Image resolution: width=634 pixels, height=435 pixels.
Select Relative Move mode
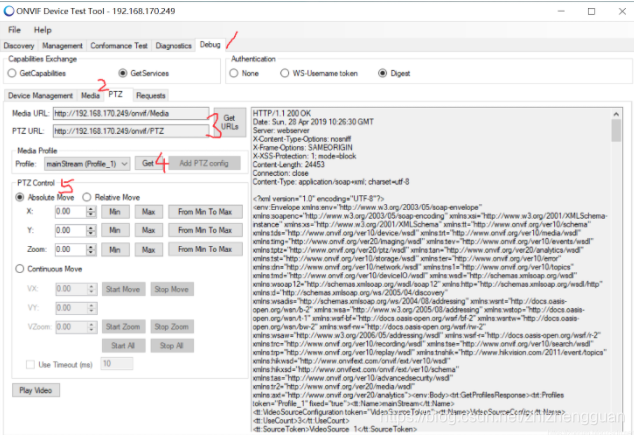(111, 197)
